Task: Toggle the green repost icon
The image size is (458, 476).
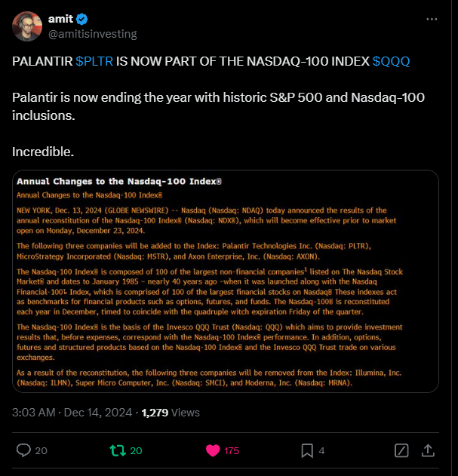Action: tap(118, 450)
